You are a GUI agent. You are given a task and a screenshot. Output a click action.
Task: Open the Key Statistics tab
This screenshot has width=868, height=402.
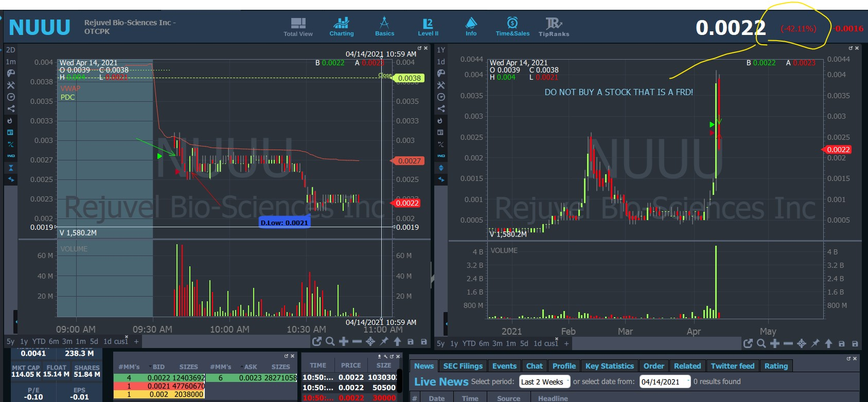click(610, 366)
